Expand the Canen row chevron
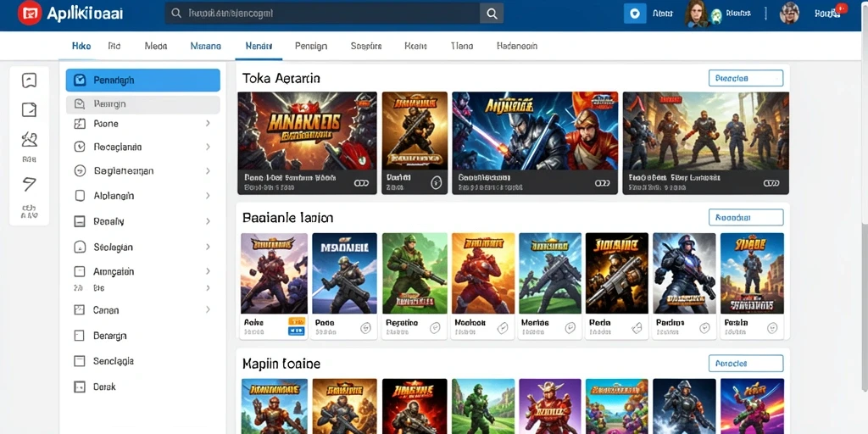The width and height of the screenshot is (868, 434). (208, 310)
